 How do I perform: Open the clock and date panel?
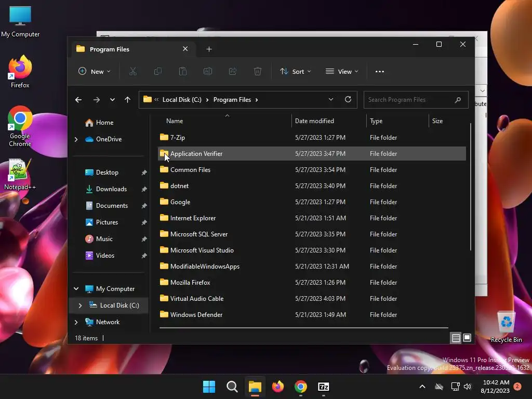[495, 387]
